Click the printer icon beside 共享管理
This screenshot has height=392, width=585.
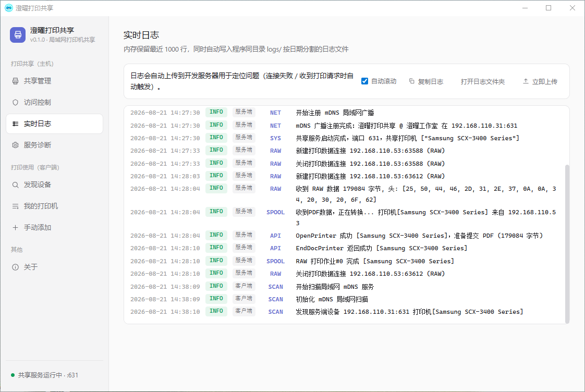tap(15, 81)
